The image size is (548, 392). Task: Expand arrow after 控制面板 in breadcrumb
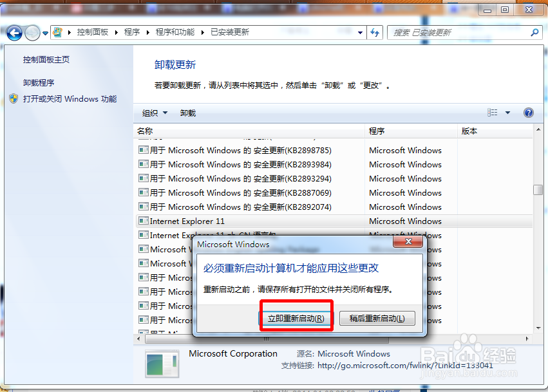tap(117, 32)
